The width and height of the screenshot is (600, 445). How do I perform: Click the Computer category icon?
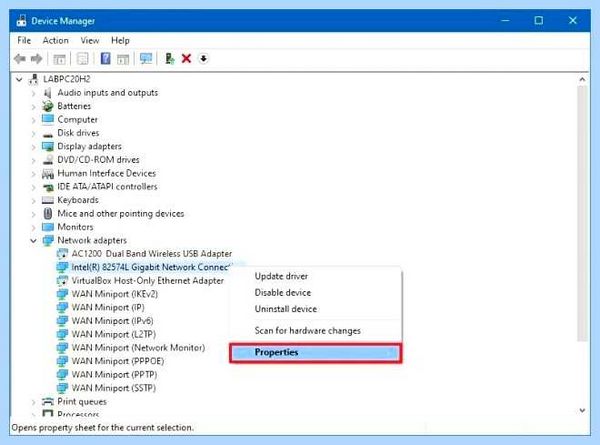coord(47,119)
